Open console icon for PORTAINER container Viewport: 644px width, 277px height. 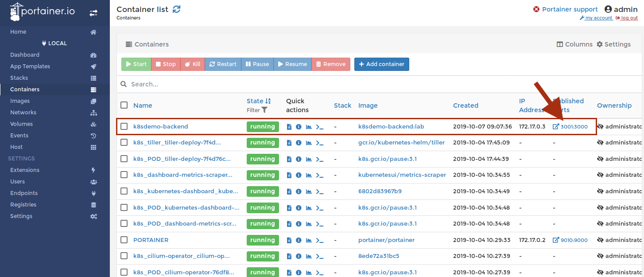coord(319,240)
